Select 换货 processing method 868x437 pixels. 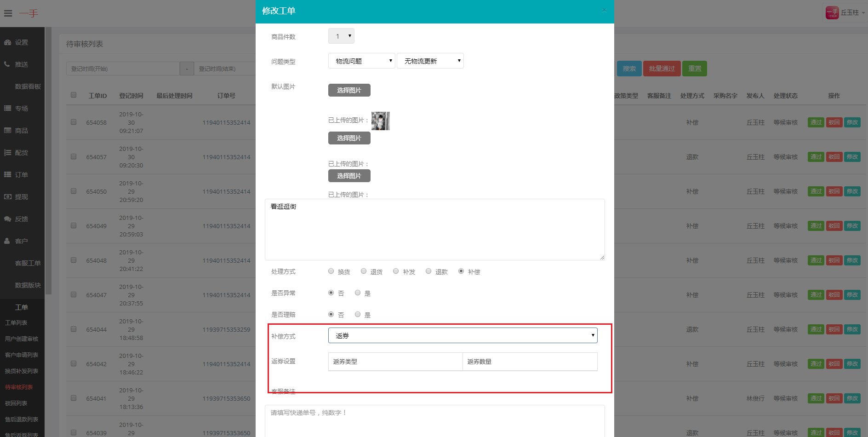tap(331, 271)
